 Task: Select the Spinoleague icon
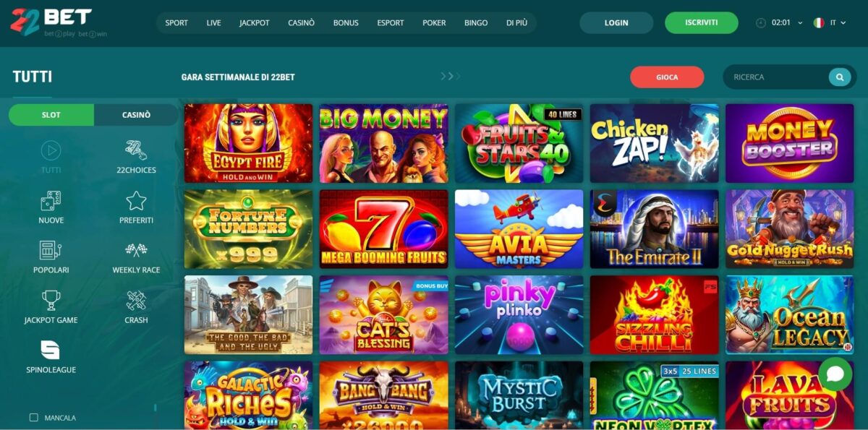tap(51, 350)
